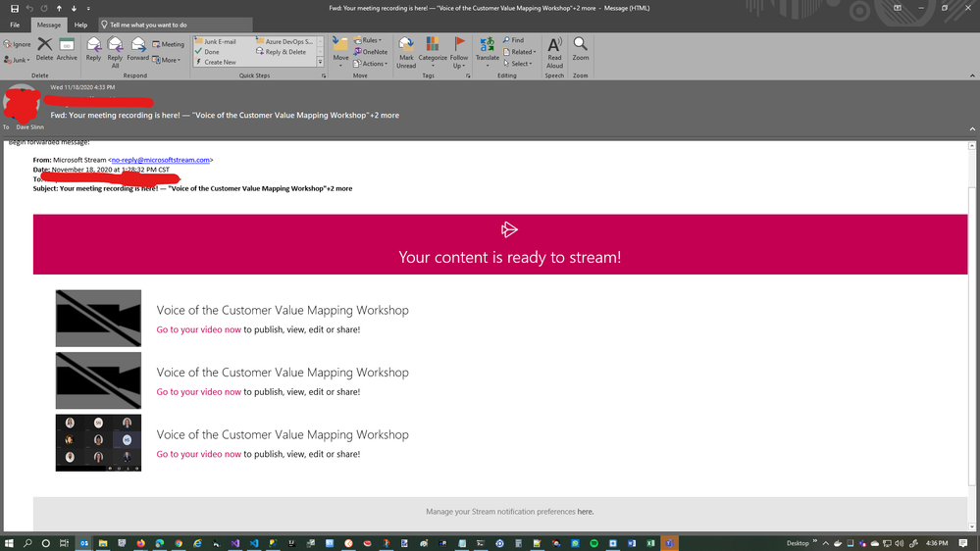The image size is (980, 551).
Task: Open Windows Start menu
Action: coord(9,543)
